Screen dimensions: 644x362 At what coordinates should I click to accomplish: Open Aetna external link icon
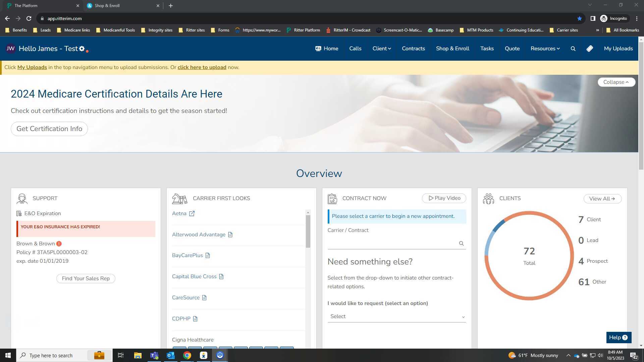pos(192,214)
